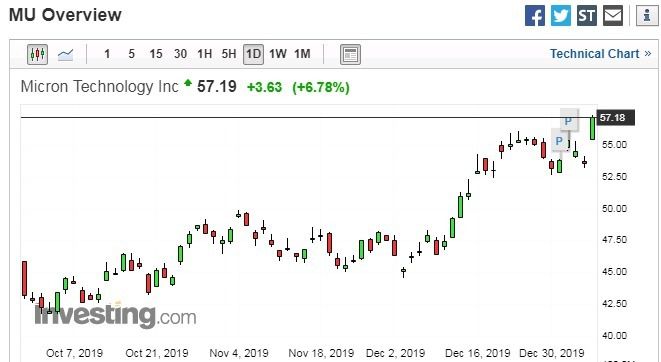Click the Dec 2, 2019 axis label
The width and height of the screenshot is (661, 362).
pos(395,353)
